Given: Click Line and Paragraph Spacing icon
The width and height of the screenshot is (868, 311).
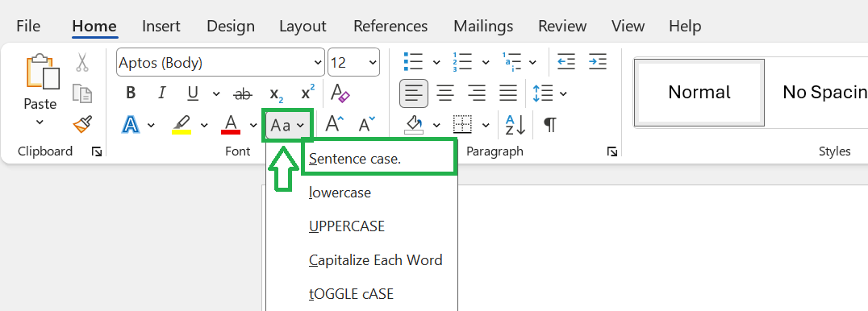Looking at the screenshot, I should point(542,93).
